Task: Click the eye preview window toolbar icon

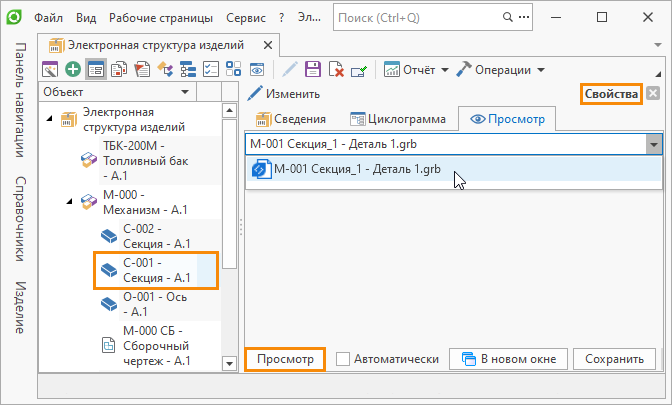Action: pyautogui.click(x=257, y=69)
